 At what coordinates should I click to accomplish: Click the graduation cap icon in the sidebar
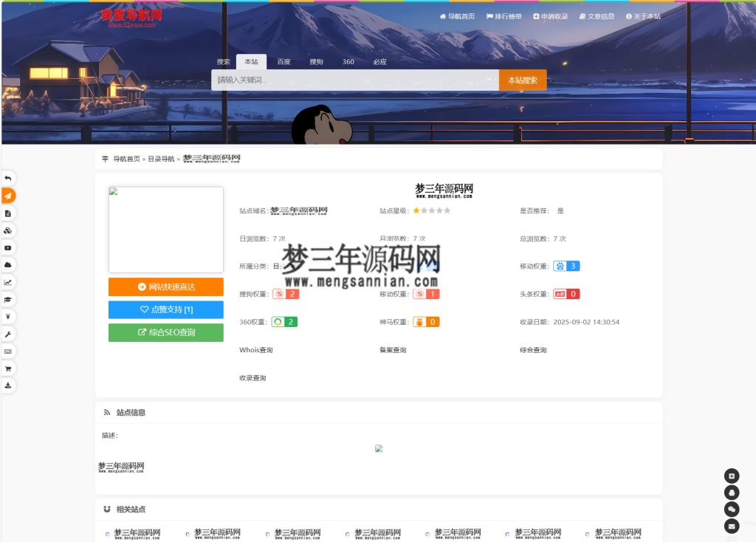[x=8, y=299]
